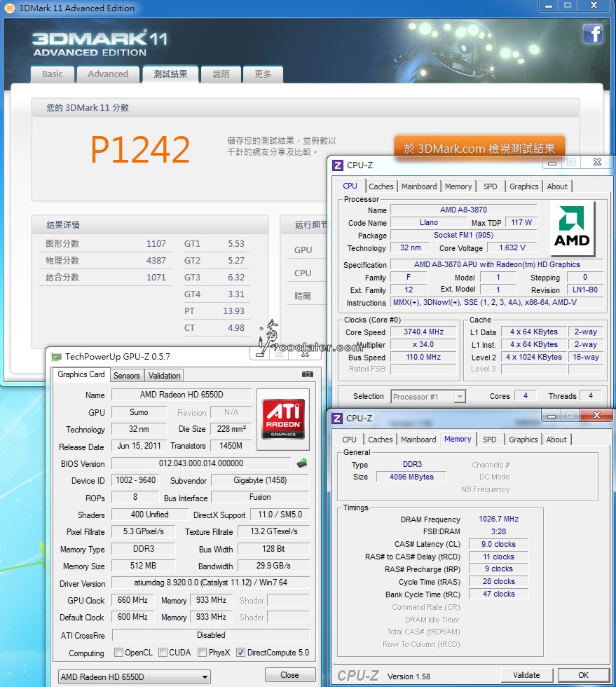This screenshot has width=616, height=687.
Task: Click the GPU-Z Name field 'AMD Radeon HD 6550D'
Action: (x=182, y=394)
